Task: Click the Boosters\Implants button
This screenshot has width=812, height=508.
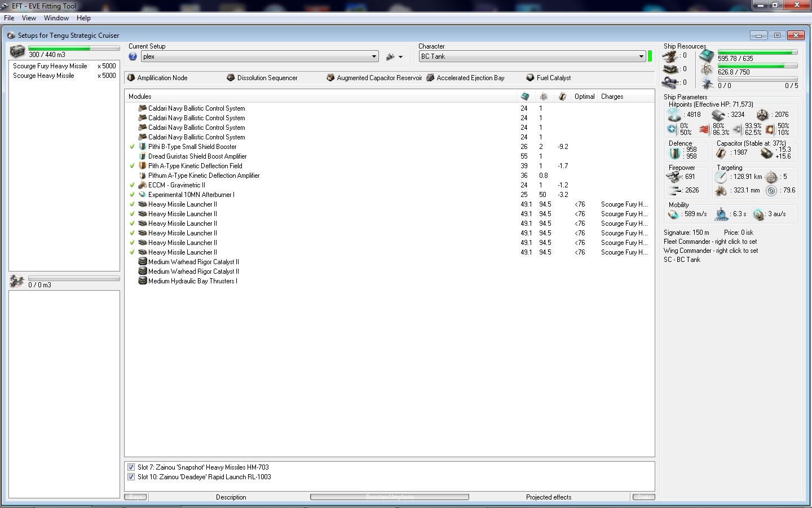Action: (x=390, y=497)
